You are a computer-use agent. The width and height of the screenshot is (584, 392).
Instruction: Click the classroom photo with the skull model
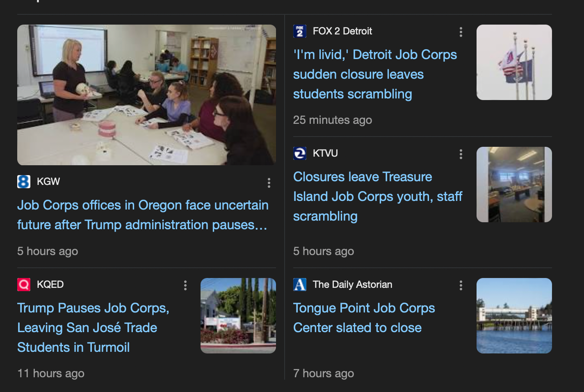146,95
